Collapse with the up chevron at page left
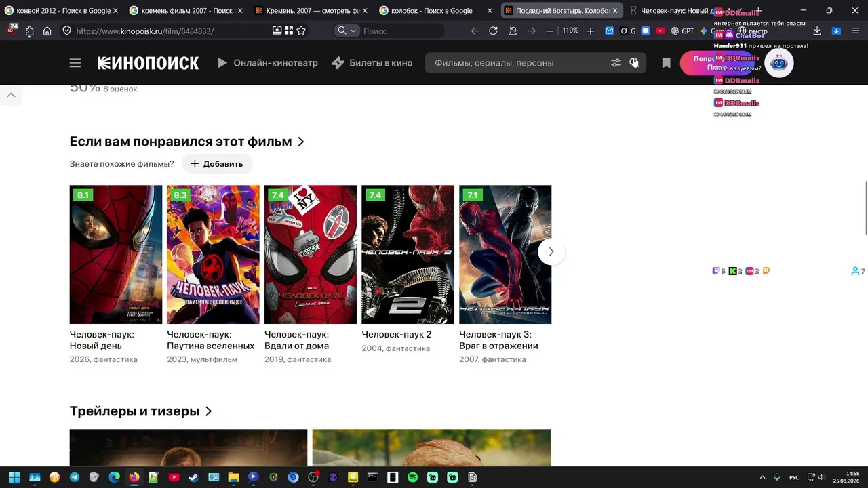 (x=11, y=95)
